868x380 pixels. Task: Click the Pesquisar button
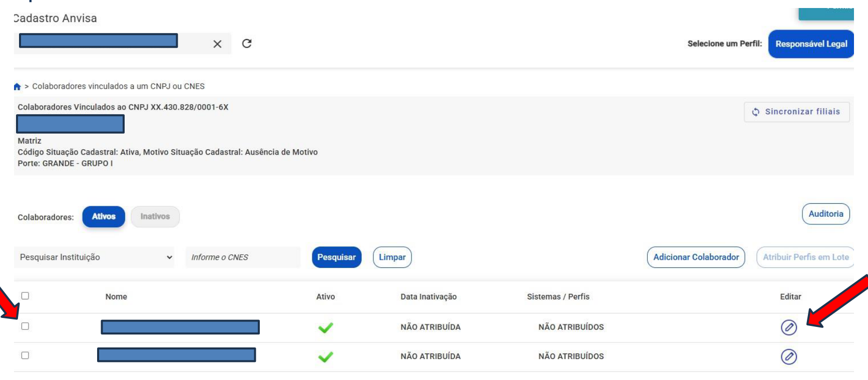pyautogui.click(x=336, y=257)
